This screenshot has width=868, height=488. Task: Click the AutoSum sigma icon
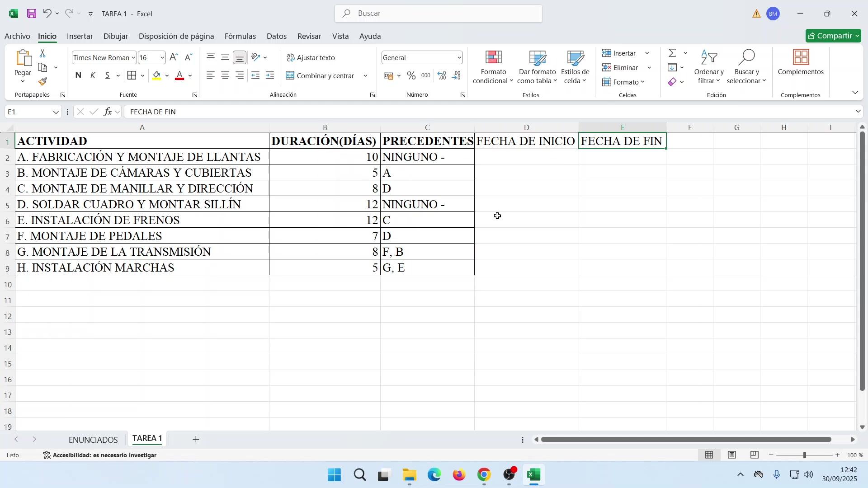[x=673, y=53]
